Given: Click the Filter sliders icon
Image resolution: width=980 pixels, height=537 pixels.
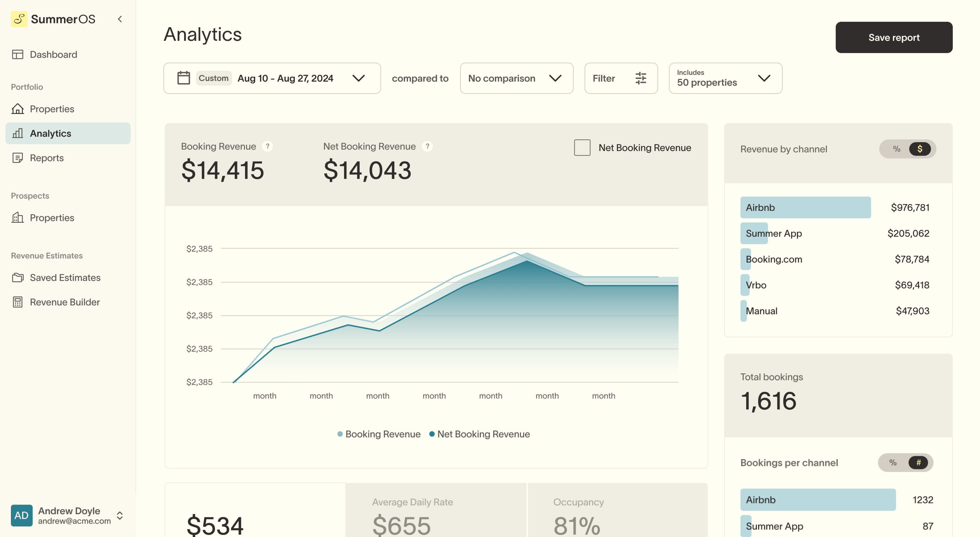Looking at the screenshot, I should click(641, 78).
